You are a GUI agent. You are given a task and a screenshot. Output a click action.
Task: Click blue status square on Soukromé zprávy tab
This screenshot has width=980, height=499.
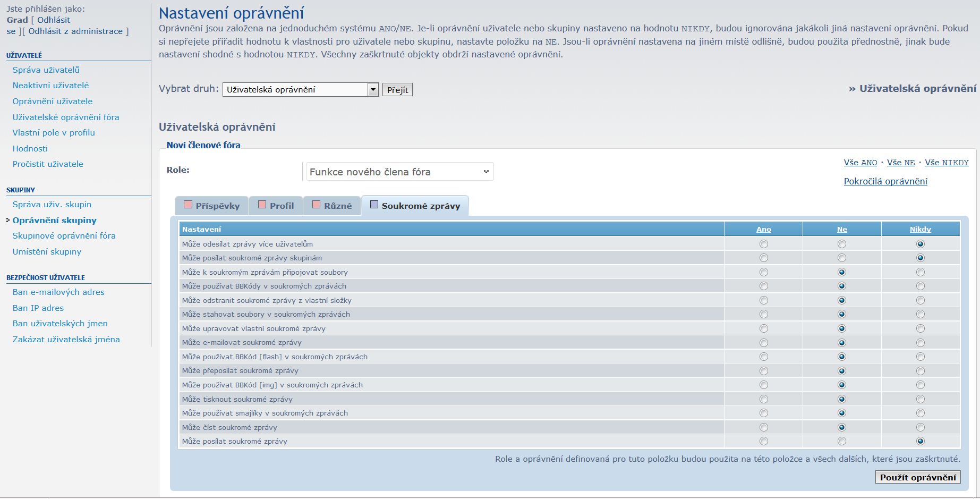pyautogui.click(x=374, y=205)
